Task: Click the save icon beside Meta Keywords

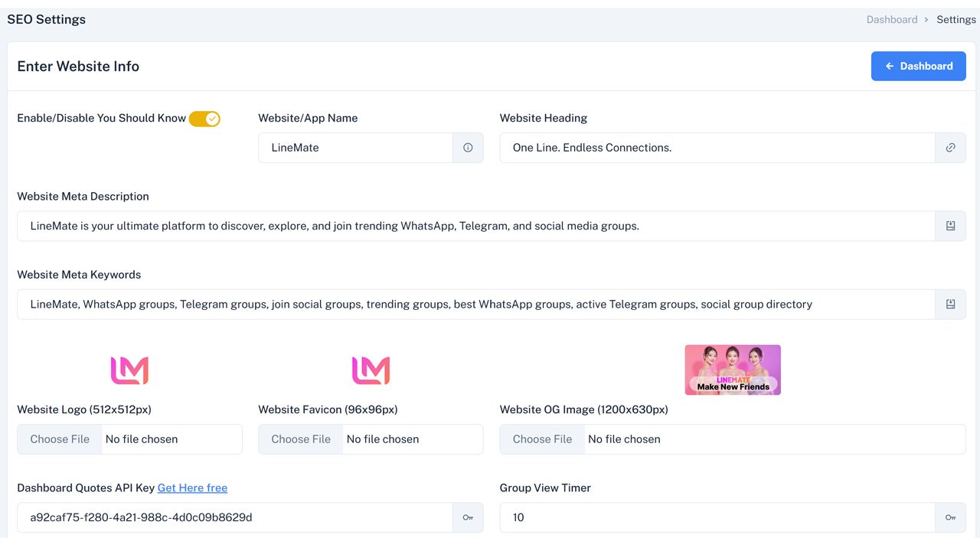Action: pos(950,304)
